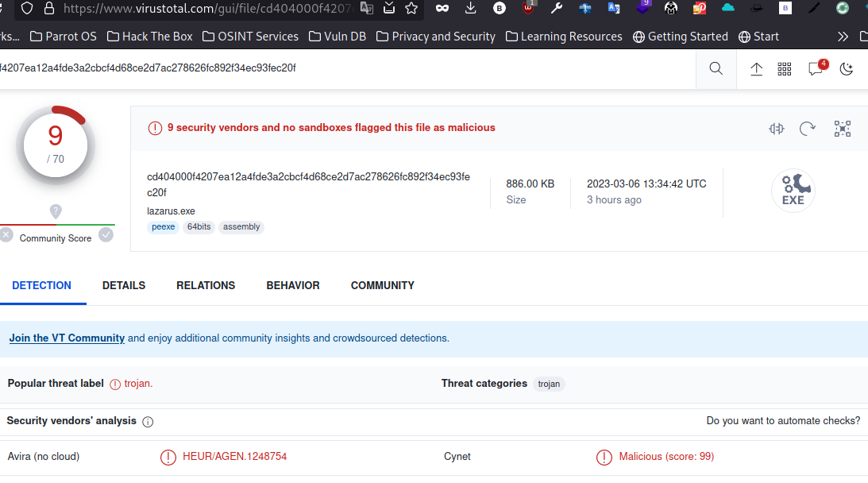Follow the Join the VT Community link
The height and width of the screenshot is (483, 868).
click(x=67, y=338)
